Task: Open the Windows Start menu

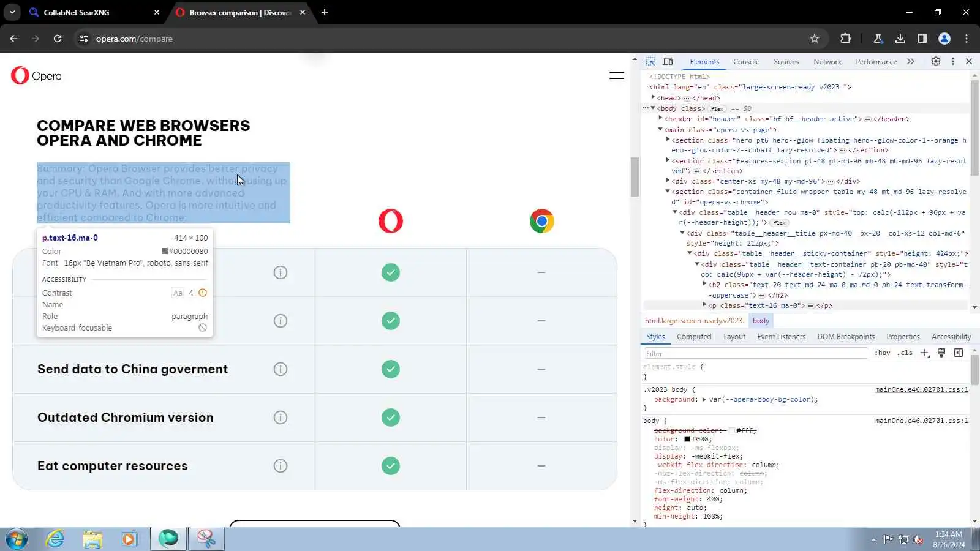Action: click(x=17, y=539)
